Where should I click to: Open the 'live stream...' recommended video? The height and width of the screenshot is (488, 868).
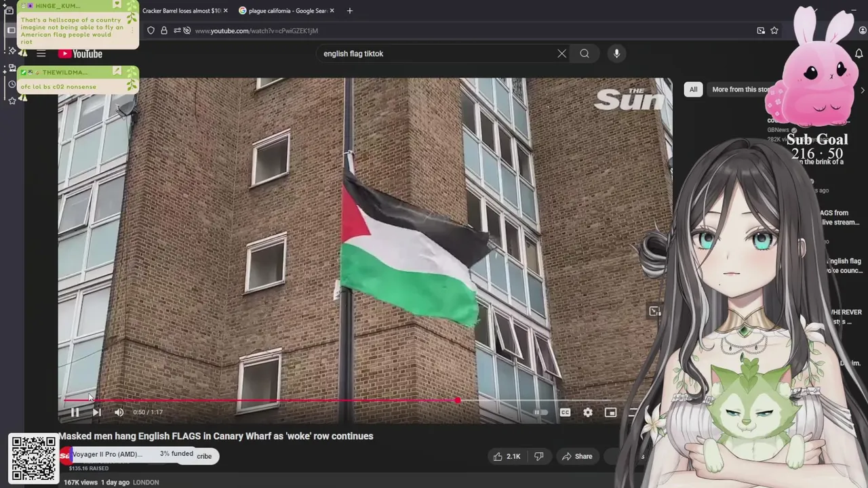coord(841,218)
